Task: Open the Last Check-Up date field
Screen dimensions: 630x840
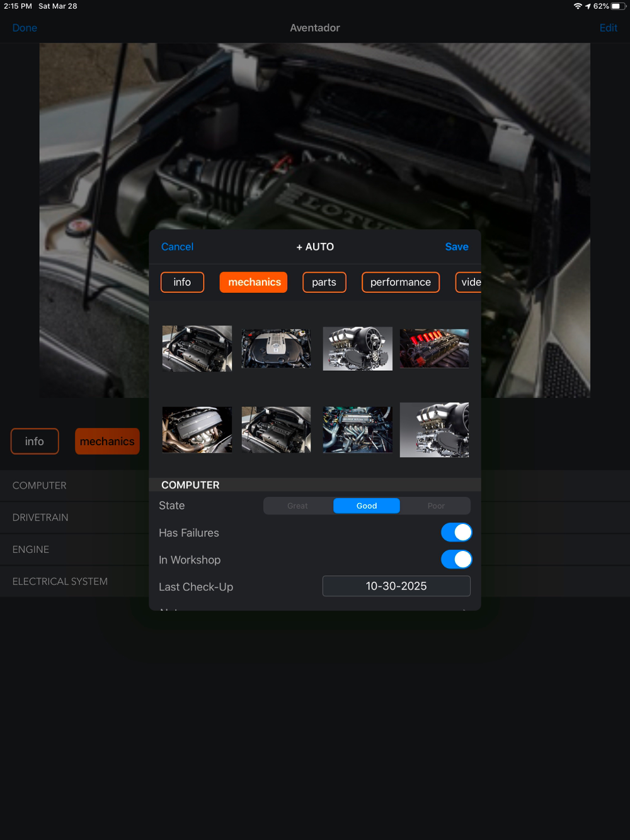Action: [396, 586]
